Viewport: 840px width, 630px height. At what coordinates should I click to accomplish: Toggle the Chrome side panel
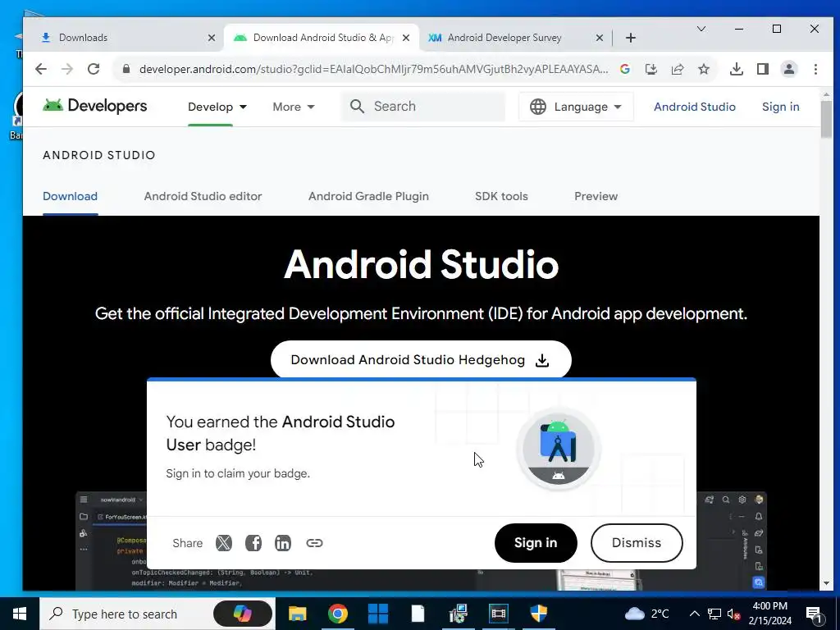click(x=763, y=69)
